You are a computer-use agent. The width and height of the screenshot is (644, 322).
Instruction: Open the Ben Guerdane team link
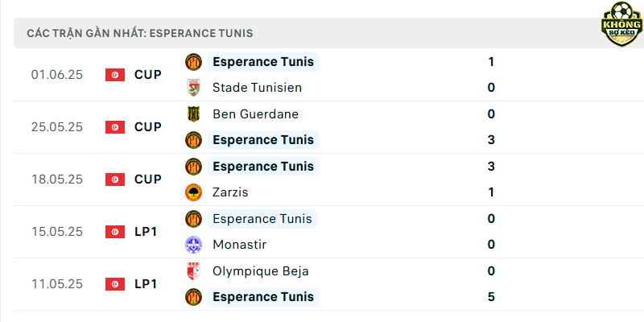[x=255, y=114]
